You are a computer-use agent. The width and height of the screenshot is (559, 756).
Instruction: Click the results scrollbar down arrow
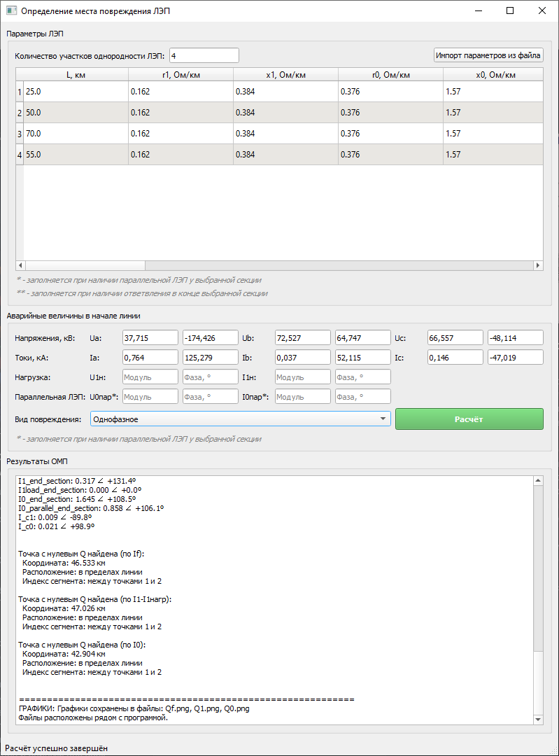pyautogui.click(x=538, y=720)
